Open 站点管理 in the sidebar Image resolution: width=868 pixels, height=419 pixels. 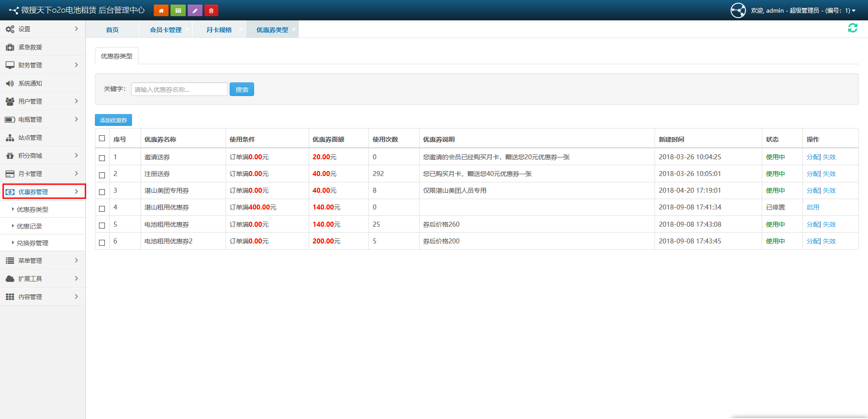30,138
